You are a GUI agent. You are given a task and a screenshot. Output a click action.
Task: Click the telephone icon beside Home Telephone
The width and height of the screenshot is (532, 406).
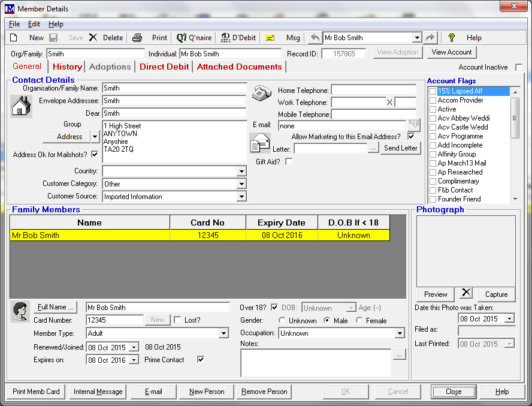(261, 93)
